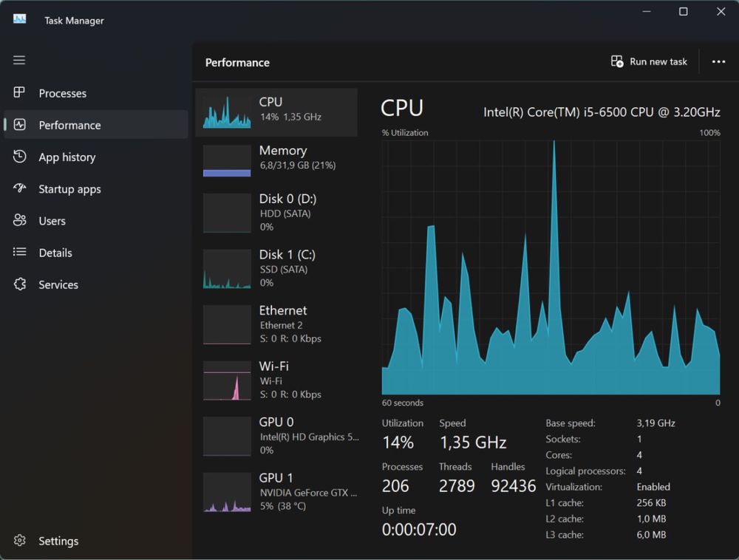739x560 pixels.
Task: Click the Intel(R) HD Graphics label
Action: (x=309, y=437)
